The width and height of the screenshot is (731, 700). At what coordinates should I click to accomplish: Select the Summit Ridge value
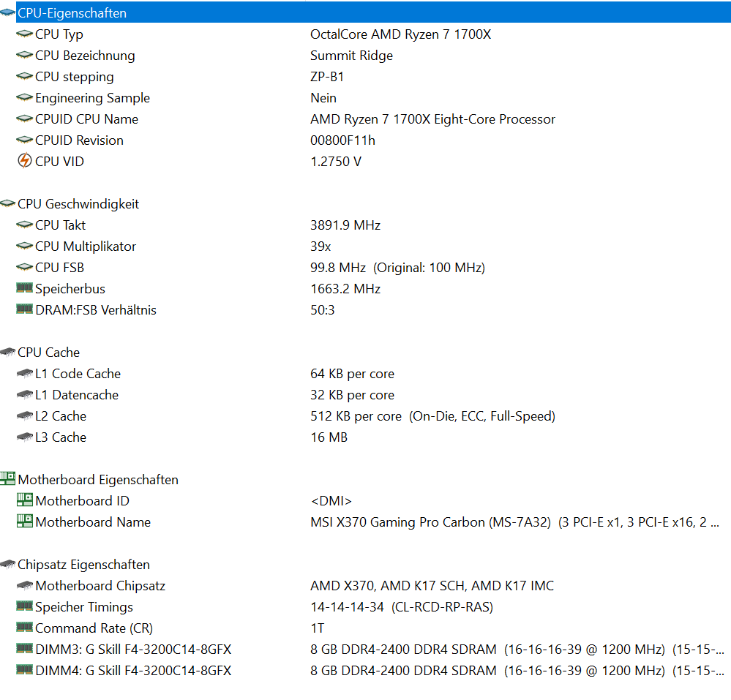pos(351,56)
